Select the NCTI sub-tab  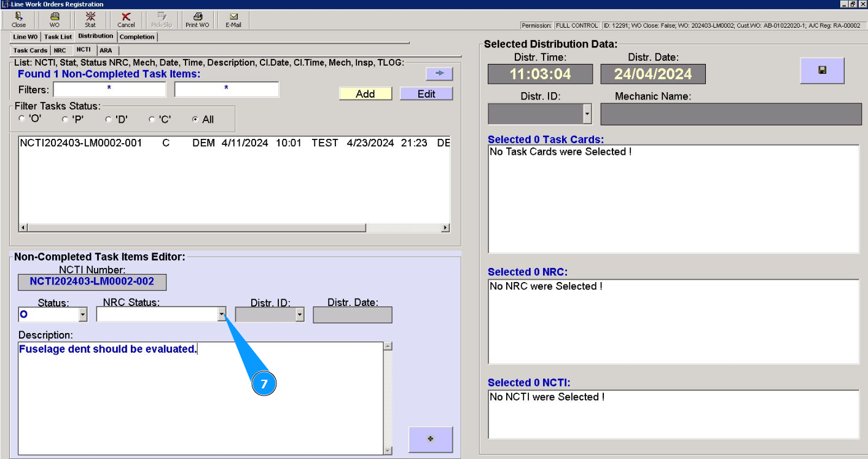tap(84, 50)
